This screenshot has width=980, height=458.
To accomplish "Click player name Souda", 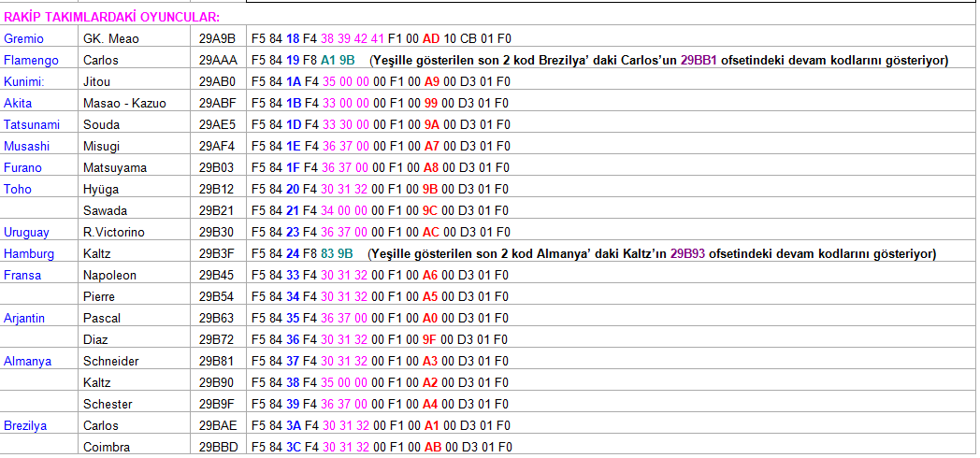I will pyautogui.click(x=101, y=125).
